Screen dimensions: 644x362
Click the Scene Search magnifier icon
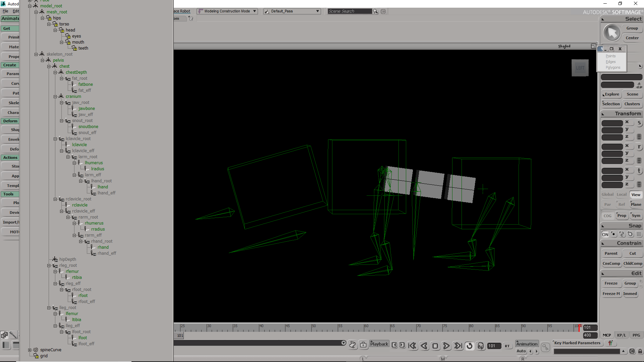coord(375,11)
